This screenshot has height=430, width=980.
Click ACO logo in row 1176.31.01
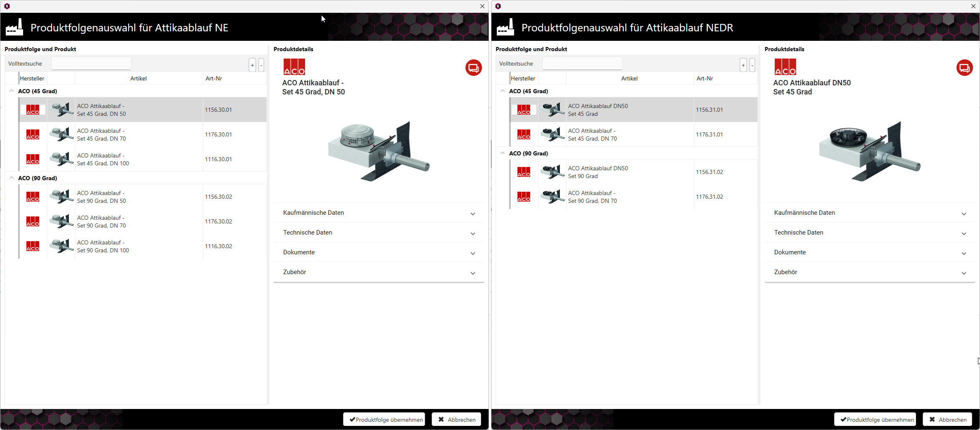[524, 134]
